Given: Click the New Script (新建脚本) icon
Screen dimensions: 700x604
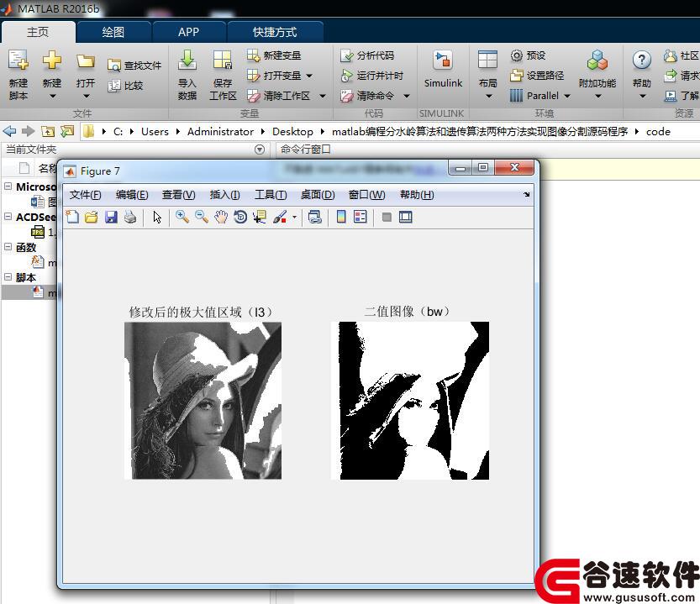Looking at the screenshot, I should [x=18, y=60].
